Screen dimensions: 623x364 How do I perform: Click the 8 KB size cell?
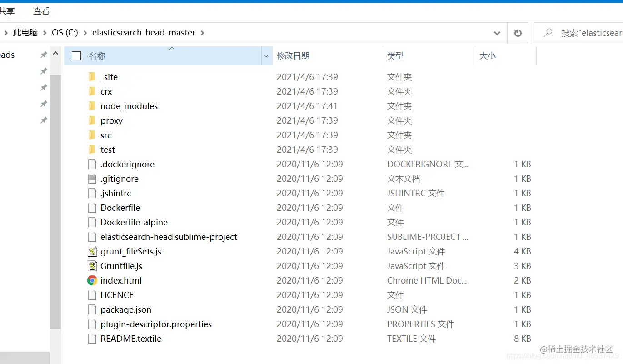pyautogui.click(x=523, y=339)
